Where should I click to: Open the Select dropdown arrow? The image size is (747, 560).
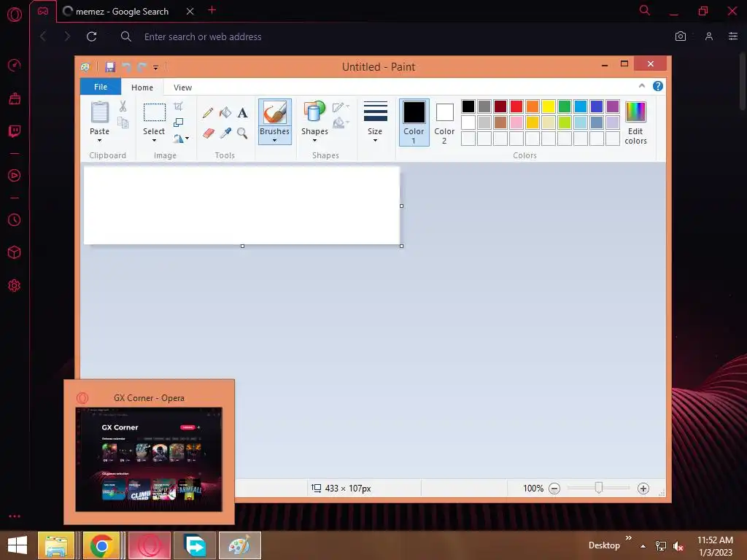pos(154,141)
